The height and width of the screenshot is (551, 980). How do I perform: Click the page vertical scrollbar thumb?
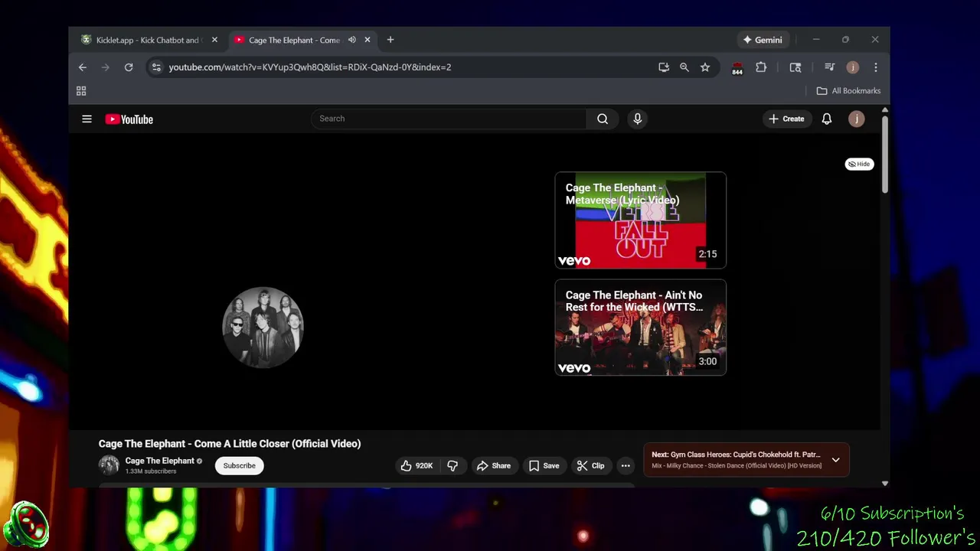(885, 154)
